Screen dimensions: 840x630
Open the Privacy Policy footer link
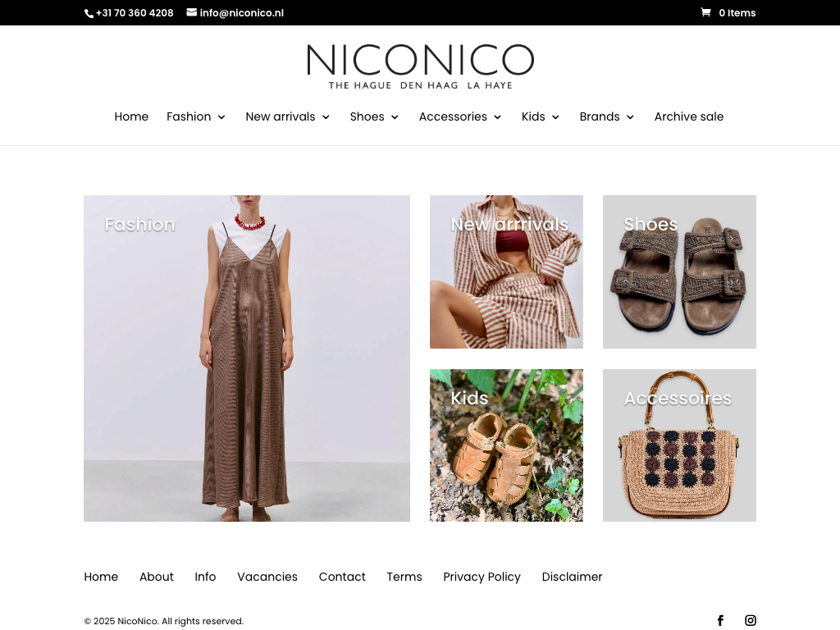pyautogui.click(x=482, y=577)
